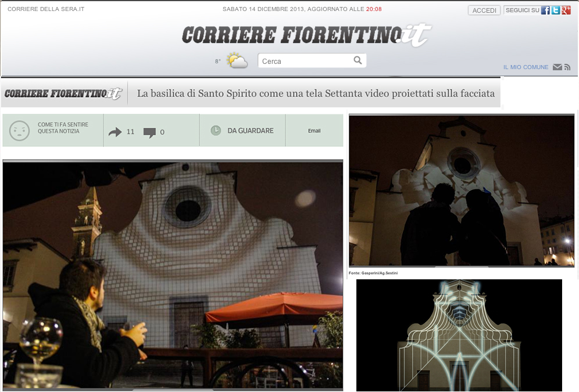Image resolution: width=579 pixels, height=392 pixels.
Task: Click the Email share option
Action: [x=314, y=131]
